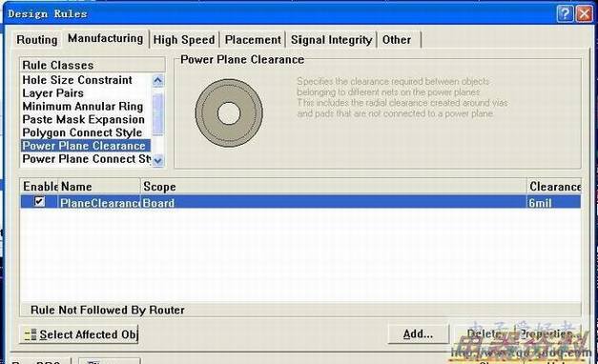
Task: Select Minimum Annular Ring rule class
Action: pyautogui.click(x=83, y=107)
